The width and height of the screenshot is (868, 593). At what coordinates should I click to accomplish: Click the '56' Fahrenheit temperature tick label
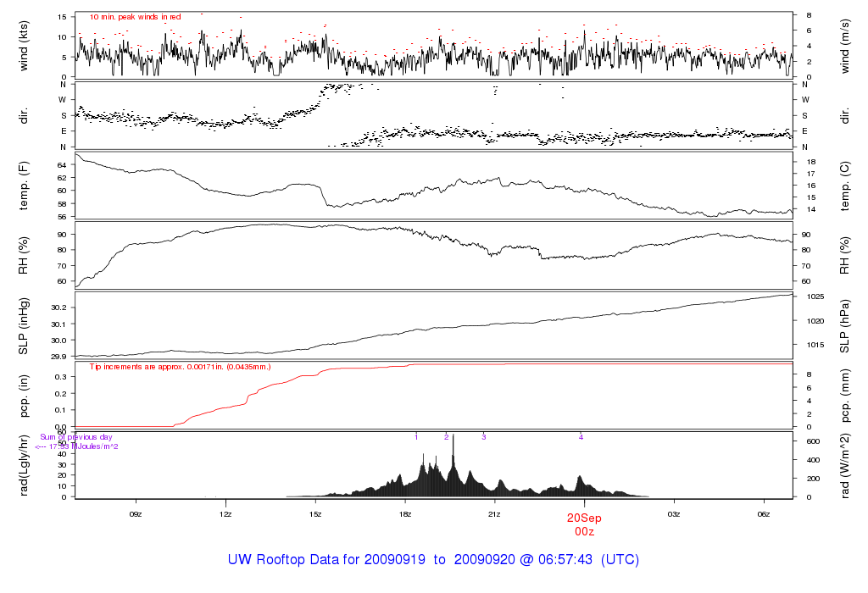(x=62, y=217)
